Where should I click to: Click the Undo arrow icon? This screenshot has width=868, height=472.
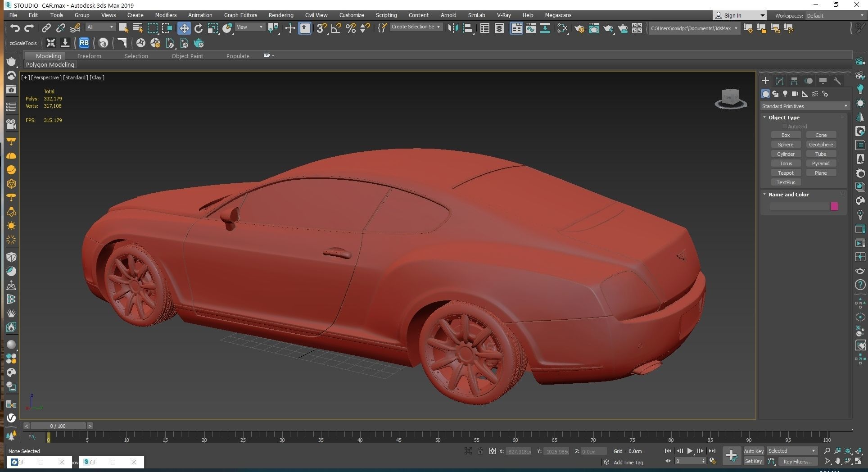click(15, 28)
